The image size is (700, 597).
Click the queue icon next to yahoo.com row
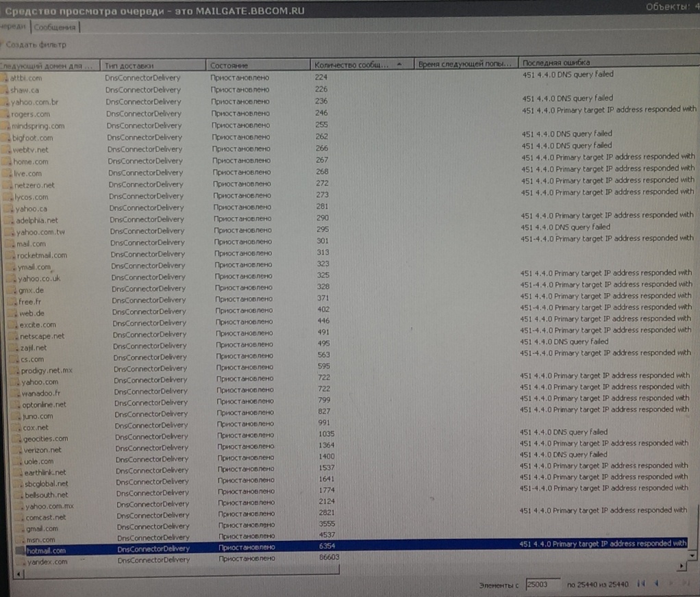click(x=15, y=382)
